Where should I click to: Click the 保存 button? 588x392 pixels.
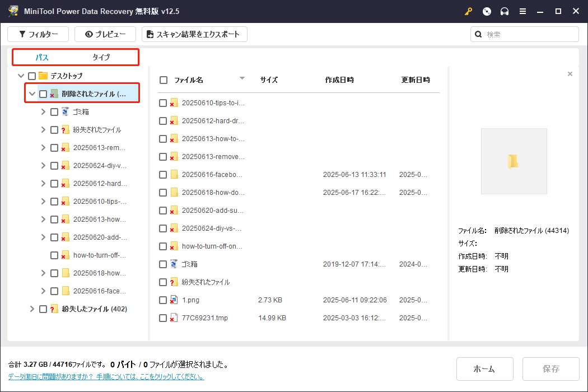[550, 368]
